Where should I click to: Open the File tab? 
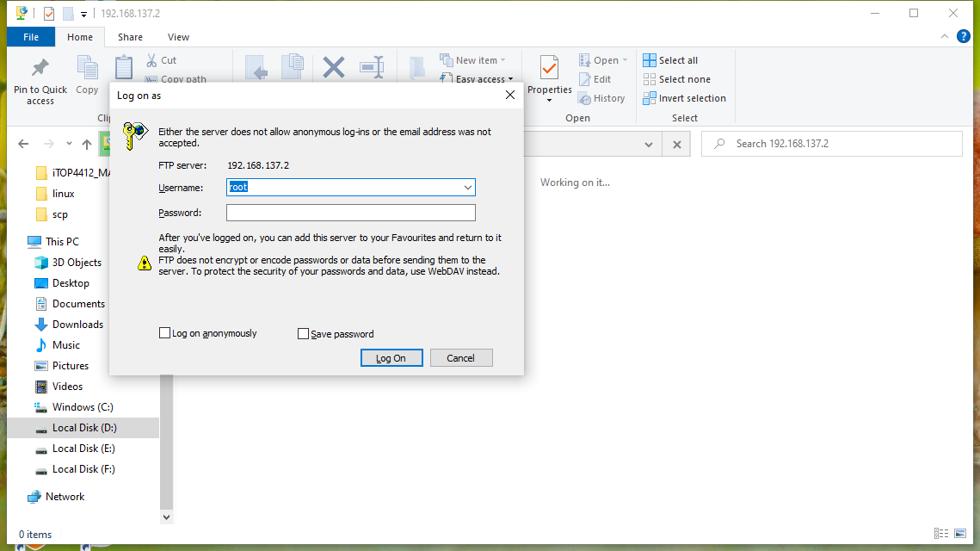(x=31, y=37)
